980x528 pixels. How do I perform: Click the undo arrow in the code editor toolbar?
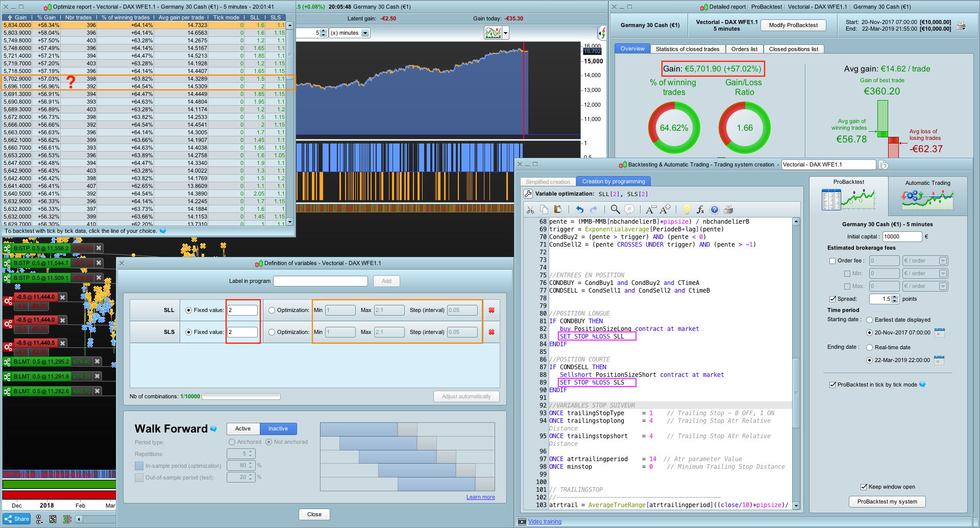click(x=579, y=209)
